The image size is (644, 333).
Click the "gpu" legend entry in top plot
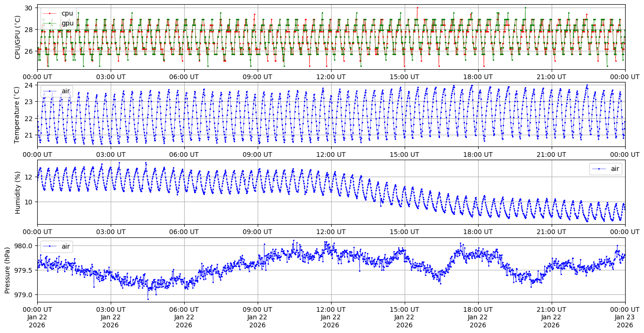tap(67, 23)
